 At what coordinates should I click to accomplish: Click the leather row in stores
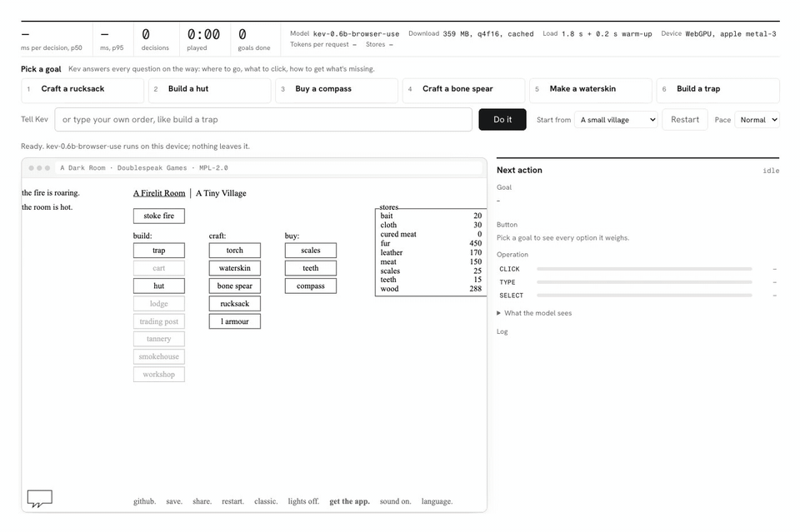point(431,253)
